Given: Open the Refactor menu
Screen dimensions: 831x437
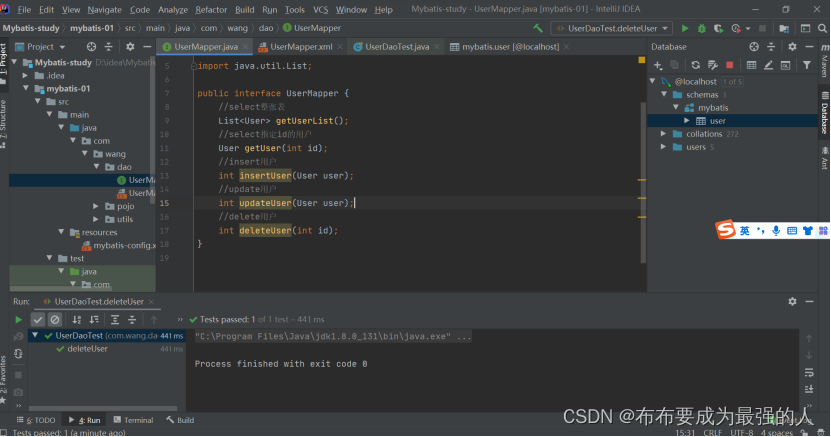Looking at the screenshot, I should click(211, 10).
